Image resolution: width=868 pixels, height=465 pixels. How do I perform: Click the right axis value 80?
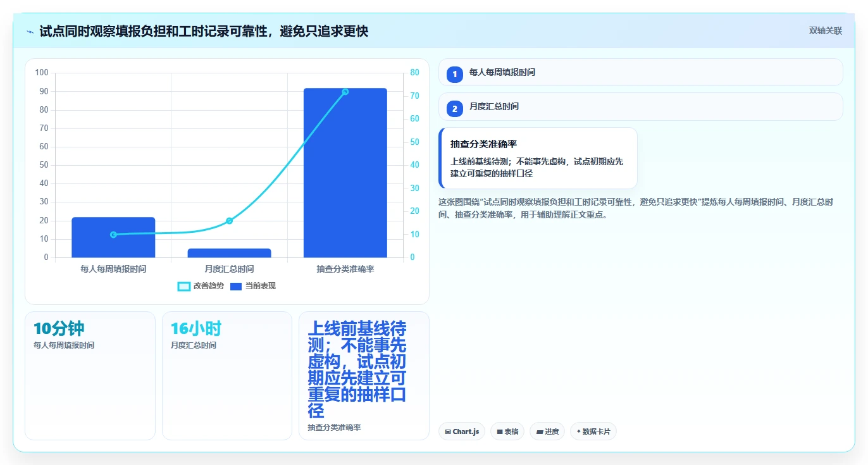(x=414, y=73)
